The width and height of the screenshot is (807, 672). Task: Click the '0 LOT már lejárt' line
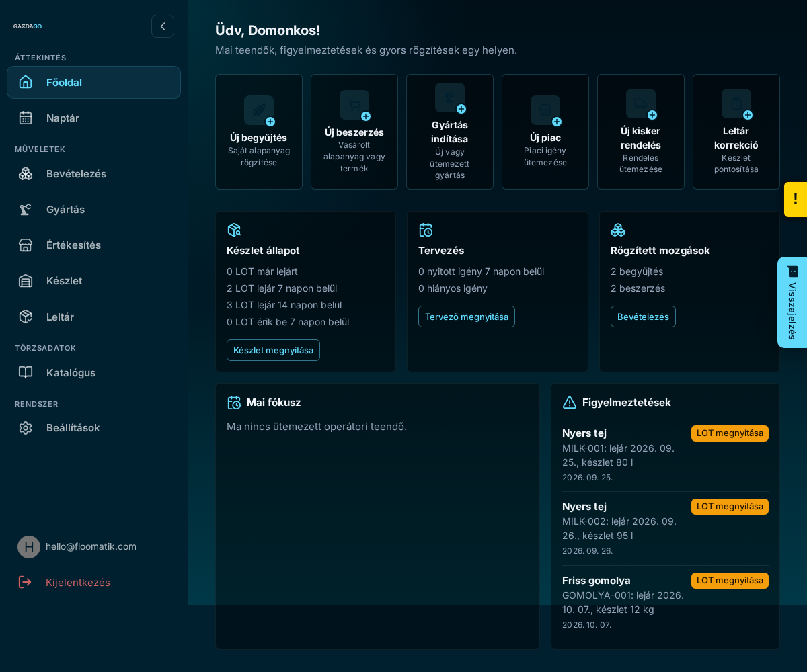coord(262,271)
